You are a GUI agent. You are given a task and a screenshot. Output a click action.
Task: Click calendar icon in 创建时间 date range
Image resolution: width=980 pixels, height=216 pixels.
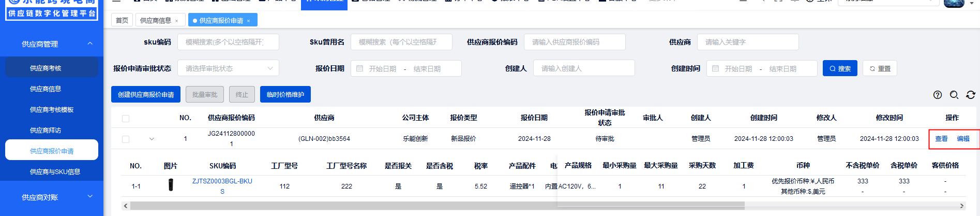[x=716, y=68]
